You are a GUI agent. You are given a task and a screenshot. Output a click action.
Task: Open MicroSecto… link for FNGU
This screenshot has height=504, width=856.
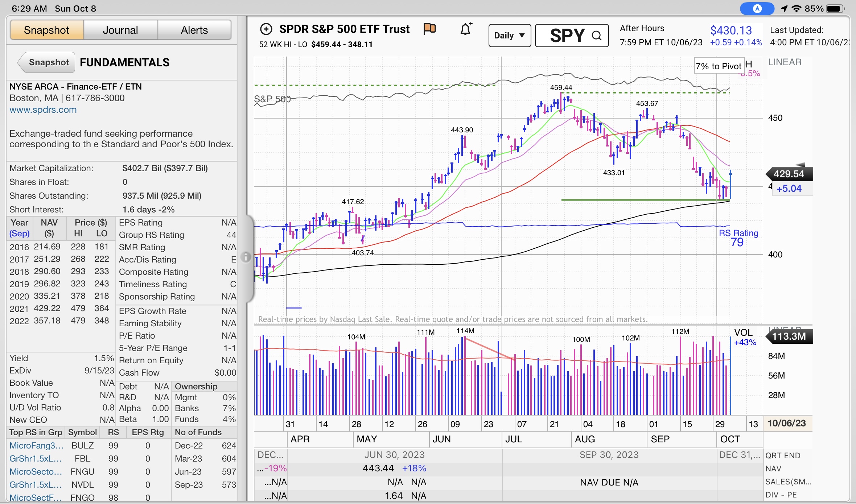(x=36, y=471)
